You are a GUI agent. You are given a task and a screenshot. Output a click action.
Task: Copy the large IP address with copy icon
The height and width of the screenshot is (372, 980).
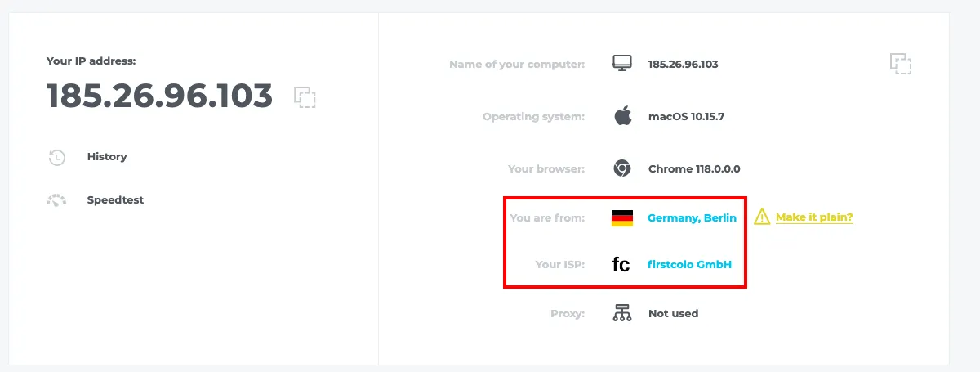coord(305,97)
